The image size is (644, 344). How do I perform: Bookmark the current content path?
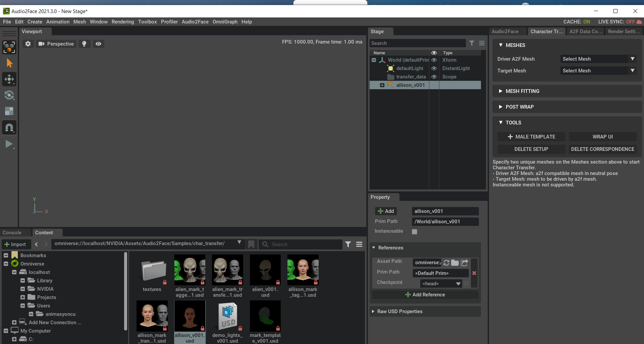[x=251, y=244]
